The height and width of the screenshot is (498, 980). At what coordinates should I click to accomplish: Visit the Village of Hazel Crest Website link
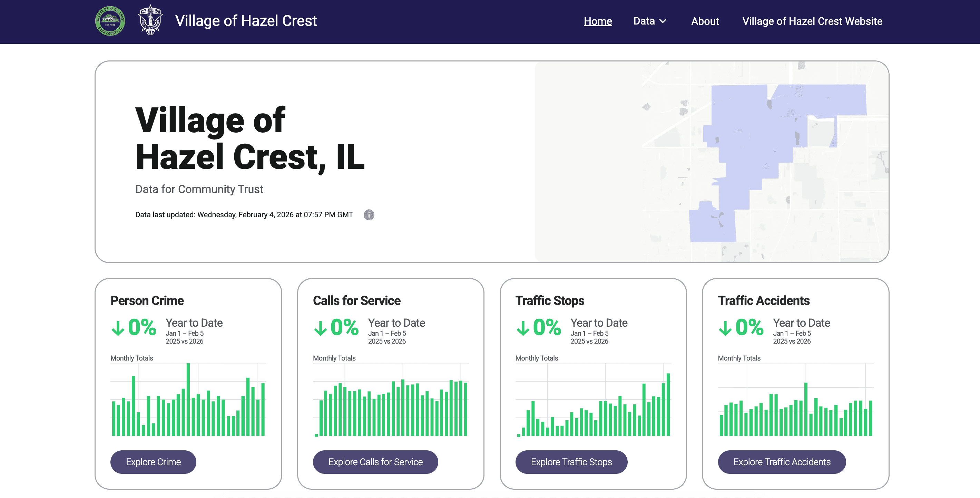click(812, 21)
